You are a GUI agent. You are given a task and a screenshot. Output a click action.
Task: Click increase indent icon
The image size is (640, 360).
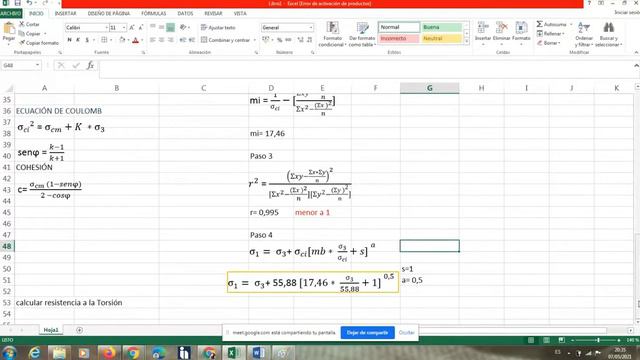pyautogui.click(x=191, y=40)
